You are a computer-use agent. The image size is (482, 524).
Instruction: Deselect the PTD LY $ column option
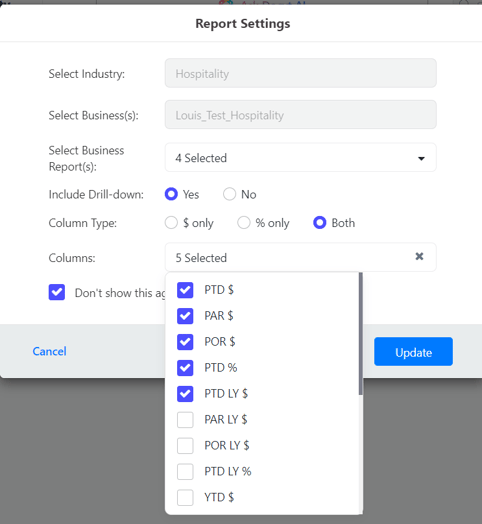pos(185,394)
